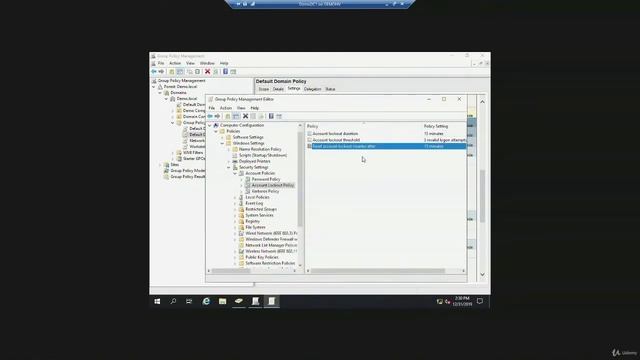Expand Local Policies node
The height and width of the screenshot is (360, 640).
(235, 197)
